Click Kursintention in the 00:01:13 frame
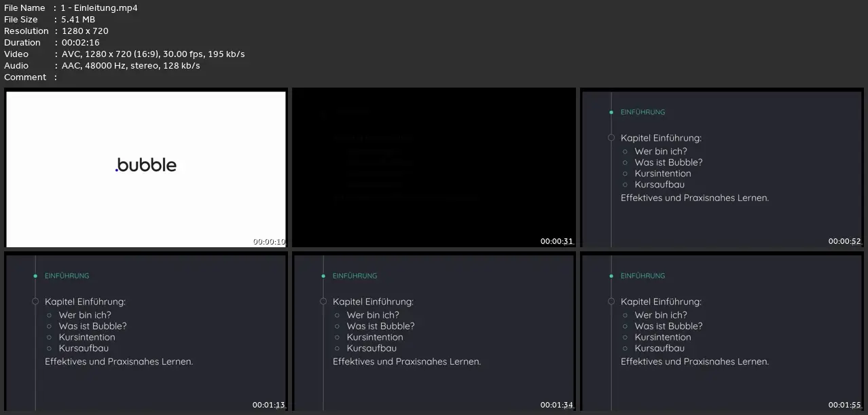868x415 pixels. tap(87, 337)
